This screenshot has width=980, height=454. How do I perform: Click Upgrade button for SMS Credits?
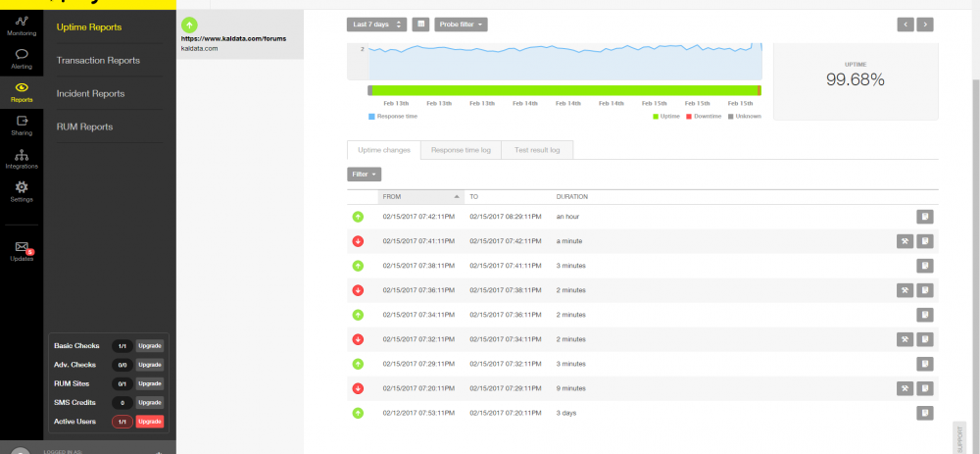pos(150,403)
